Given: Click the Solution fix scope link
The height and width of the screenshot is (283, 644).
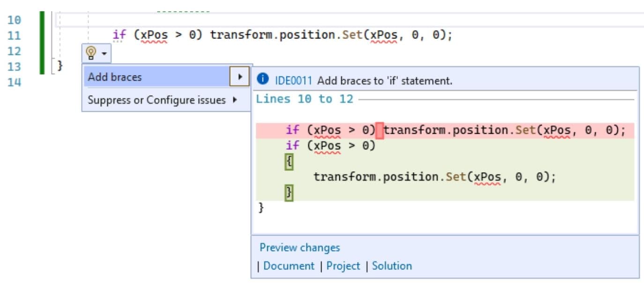Looking at the screenshot, I should tap(391, 266).
